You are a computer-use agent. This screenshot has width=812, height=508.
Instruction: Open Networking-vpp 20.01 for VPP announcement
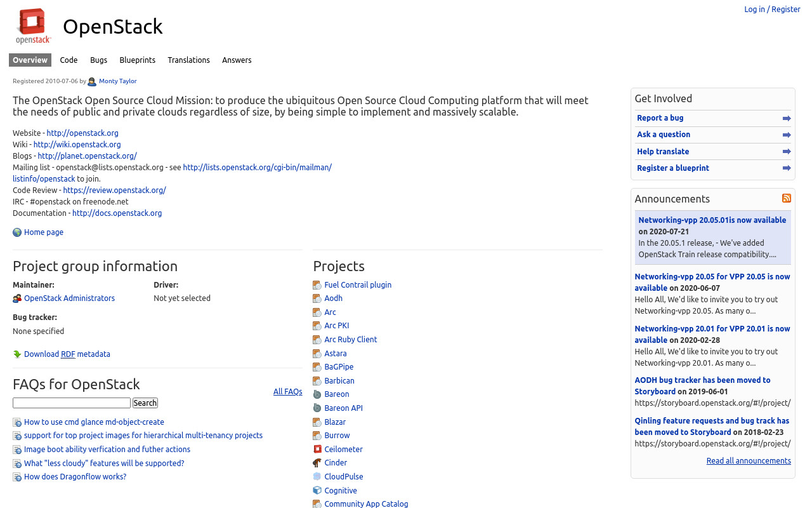[712, 335]
